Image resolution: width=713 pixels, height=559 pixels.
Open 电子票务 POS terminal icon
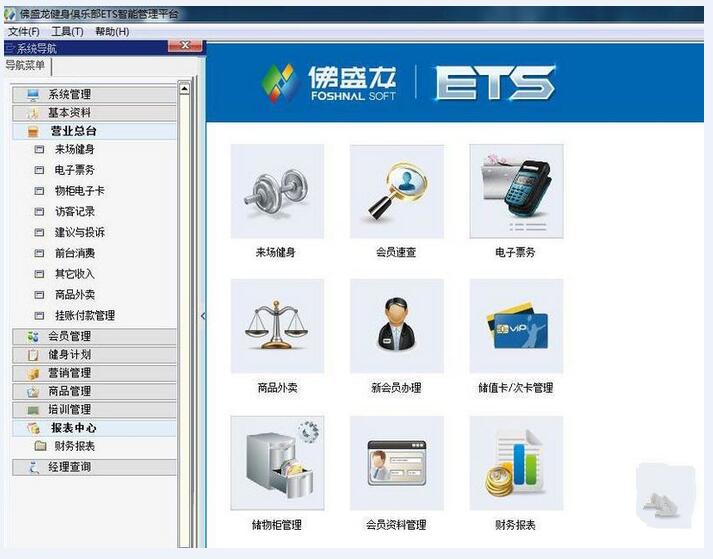click(x=517, y=191)
